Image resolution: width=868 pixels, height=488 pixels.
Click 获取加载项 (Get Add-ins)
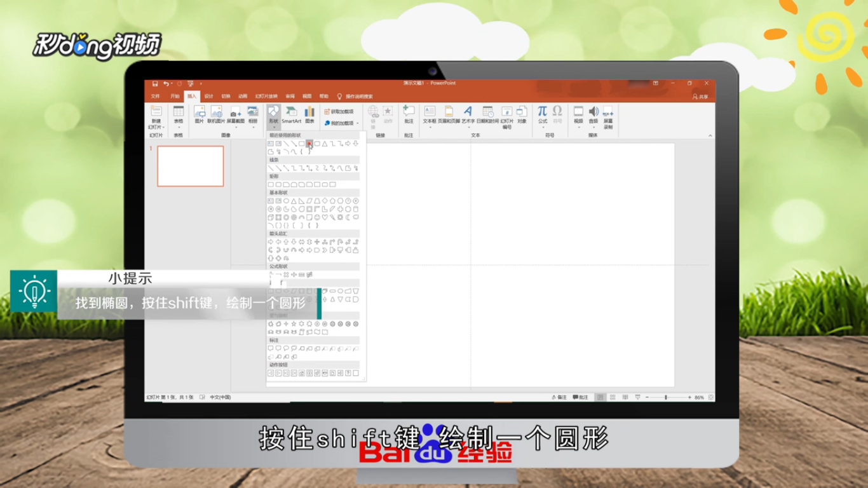[338, 112]
